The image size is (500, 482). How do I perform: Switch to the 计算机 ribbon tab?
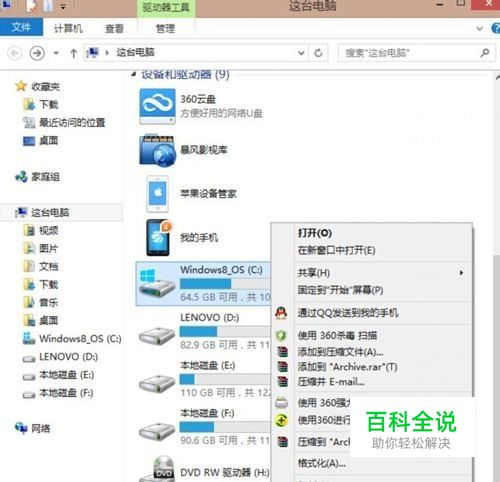coord(68,29)
